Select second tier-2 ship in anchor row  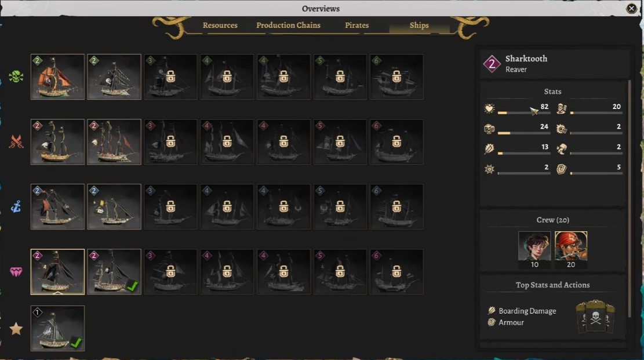tap(114, 207)
